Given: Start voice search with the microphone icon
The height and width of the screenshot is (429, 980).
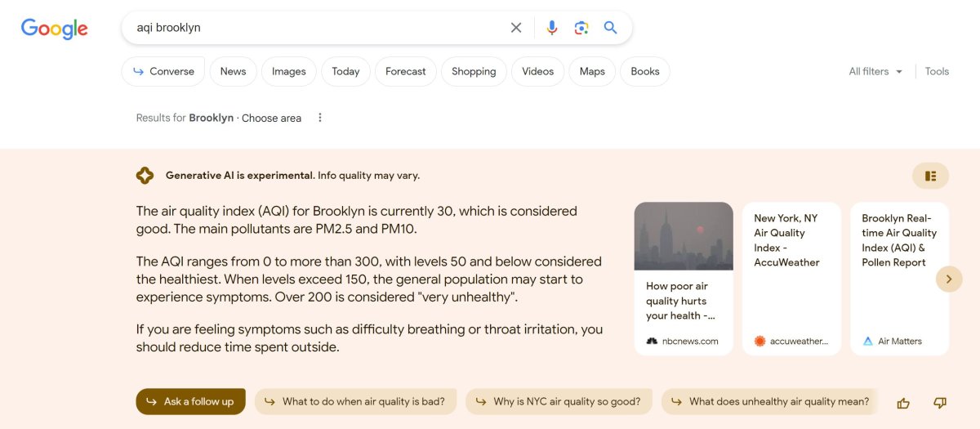Looking at the screenshot, I should click(x=552, y=28).
